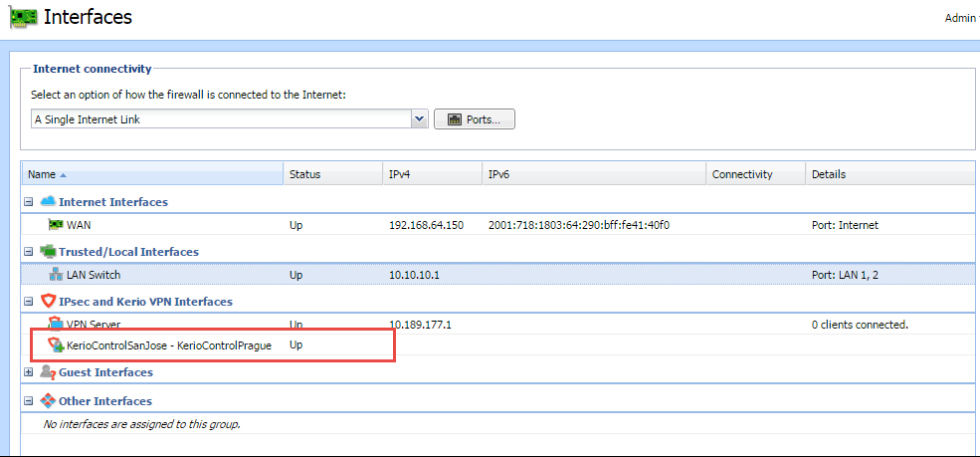Sort by the IPv4 column header
The height and width of the screenshot is (457, 980).
click(x=432, y=174)
